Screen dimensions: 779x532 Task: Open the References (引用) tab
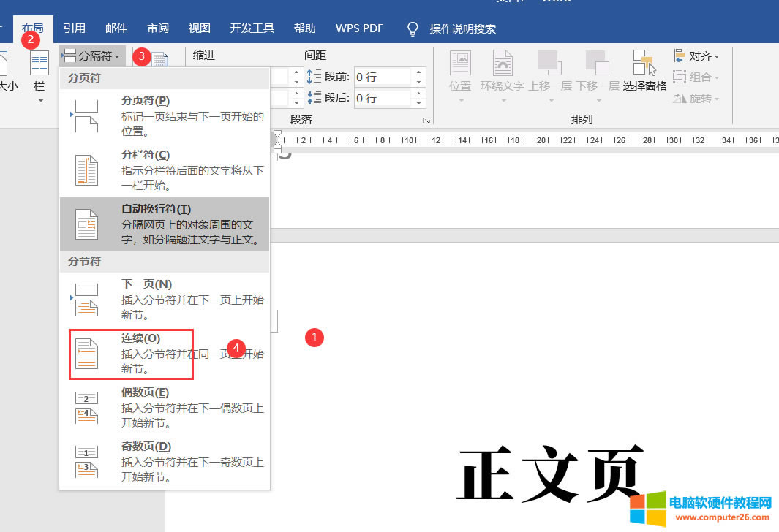click(75, 28)
